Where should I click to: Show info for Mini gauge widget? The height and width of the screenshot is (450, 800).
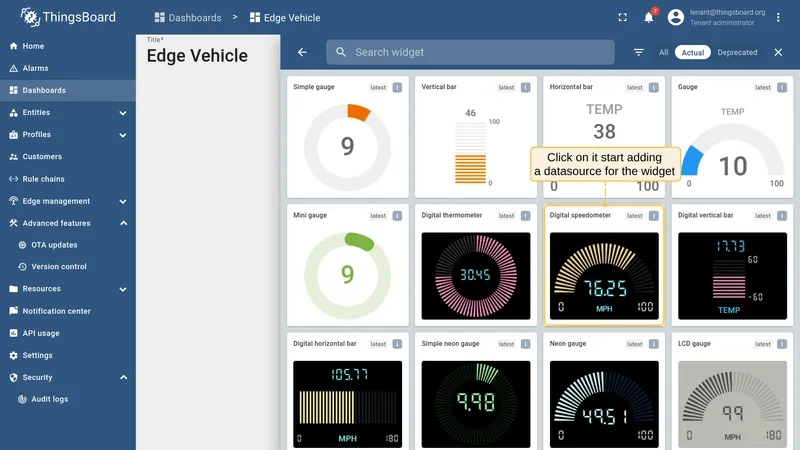(397, 216)
